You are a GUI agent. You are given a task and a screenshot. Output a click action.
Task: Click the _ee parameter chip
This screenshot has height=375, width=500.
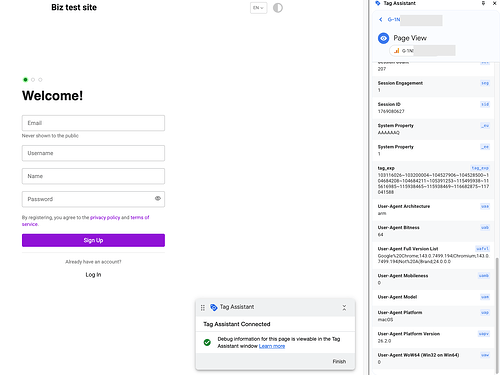coord(485,147)
